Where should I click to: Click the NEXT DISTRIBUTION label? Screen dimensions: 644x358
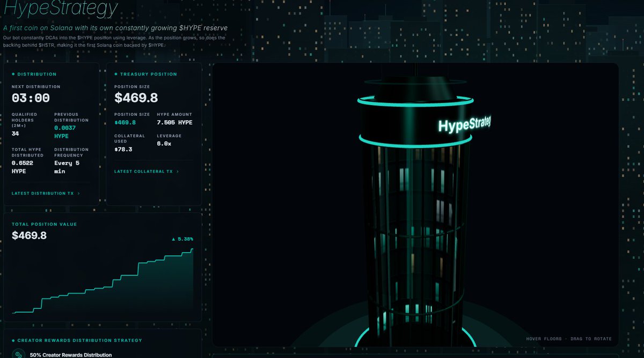(x=36, y=87)
